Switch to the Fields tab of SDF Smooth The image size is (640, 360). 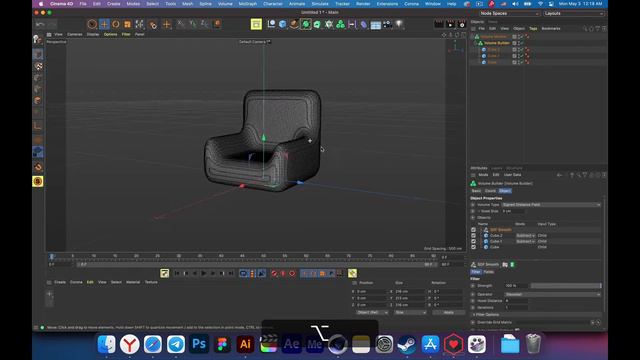pos(489,272)
